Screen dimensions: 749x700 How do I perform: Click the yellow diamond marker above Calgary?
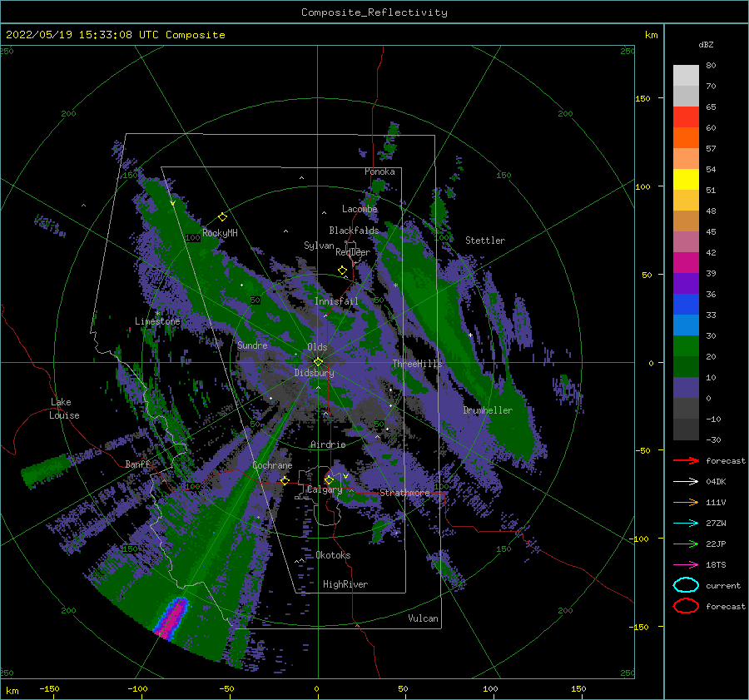[x=329, y=479]
